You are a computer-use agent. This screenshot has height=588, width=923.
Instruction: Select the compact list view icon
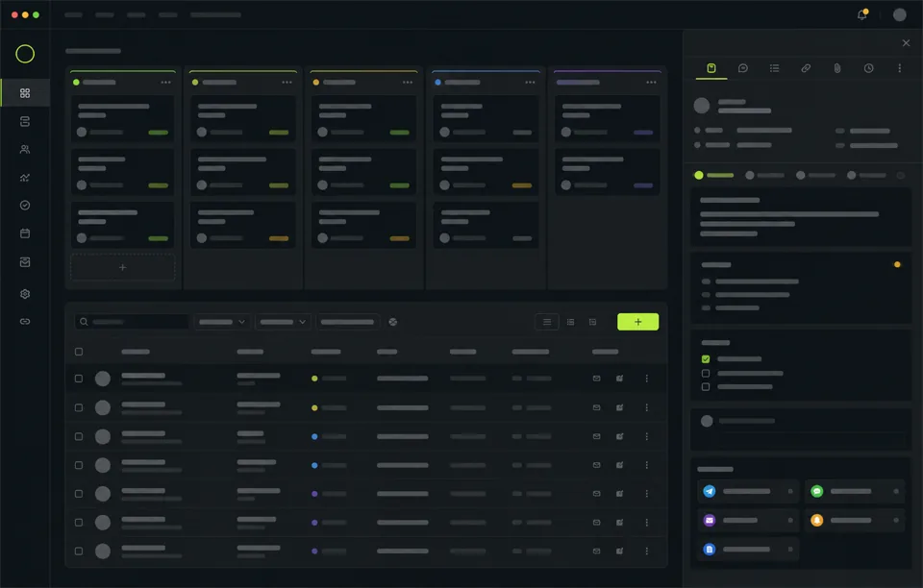click(x=570, y=322)
